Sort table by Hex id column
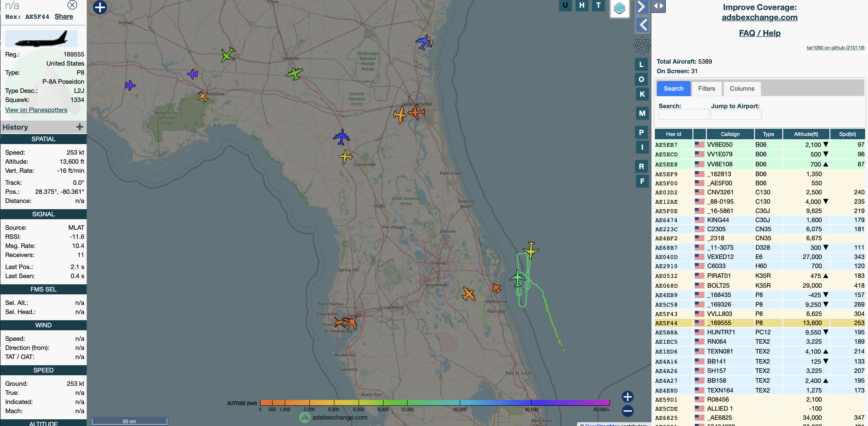868x426 pixels. point(673,134)
